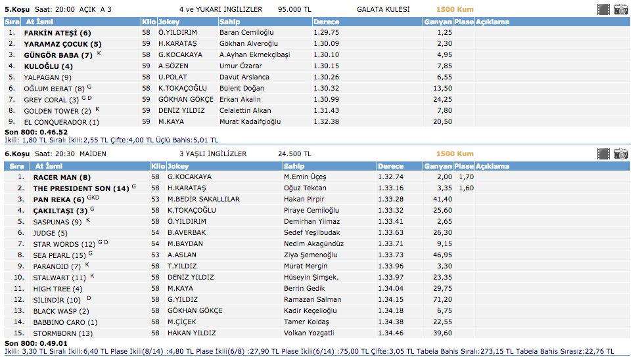Image resolution: width=644 pixels, height=357 pixels.
Task: Open owner Baran Cemiloğlu page
Action: 246,33
